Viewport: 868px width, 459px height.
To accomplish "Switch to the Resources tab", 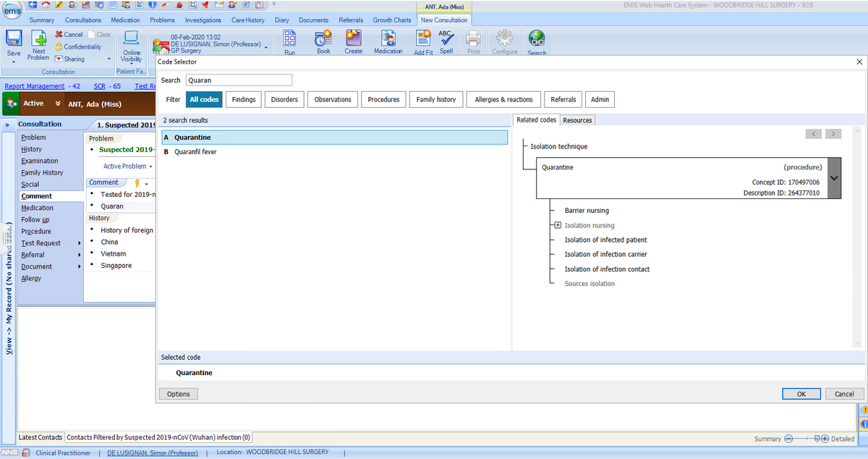I will coord(577,120).
